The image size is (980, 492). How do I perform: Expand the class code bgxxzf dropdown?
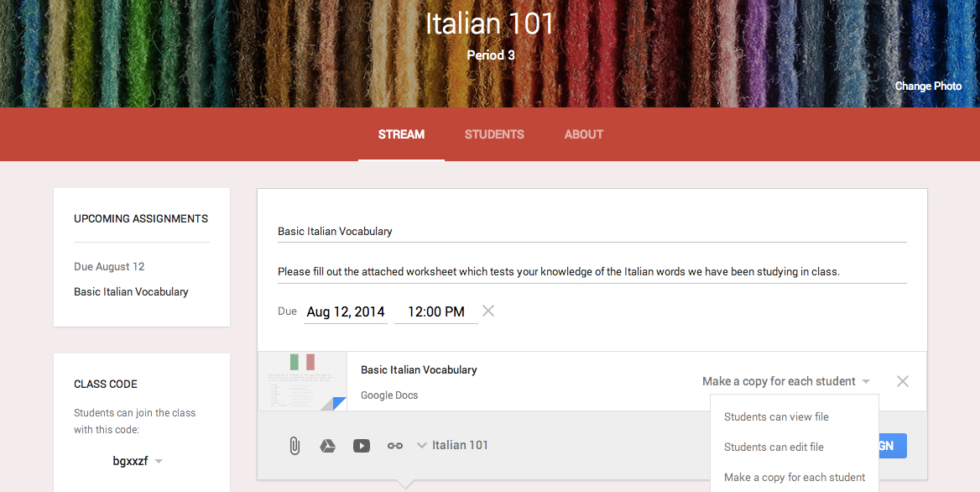(159, 461)
